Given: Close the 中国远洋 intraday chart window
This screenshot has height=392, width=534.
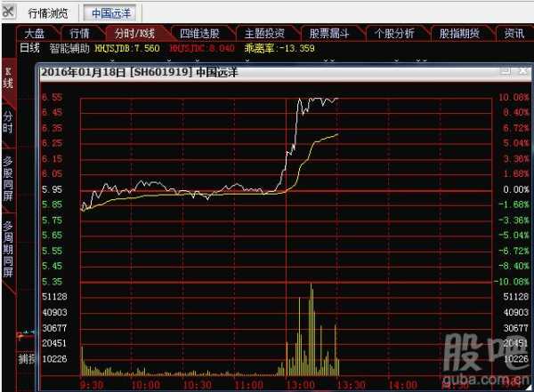Looking at the screenshot, I should click(x=521, y=70).
